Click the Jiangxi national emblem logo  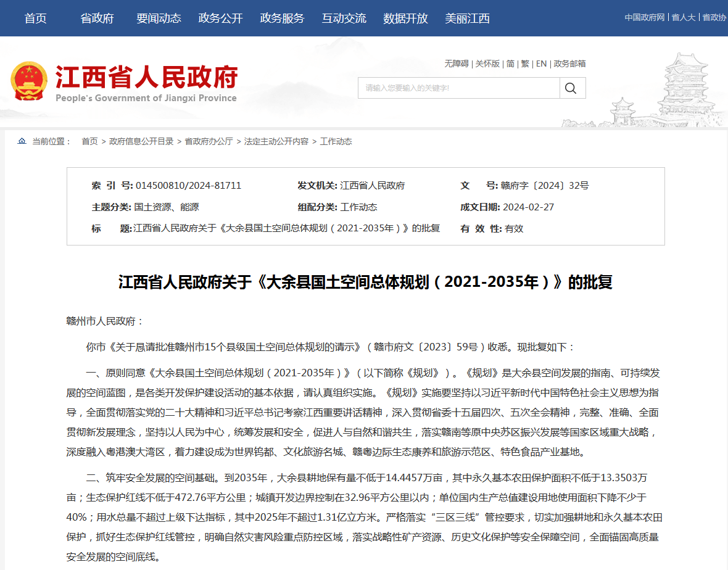coord(28,81)
